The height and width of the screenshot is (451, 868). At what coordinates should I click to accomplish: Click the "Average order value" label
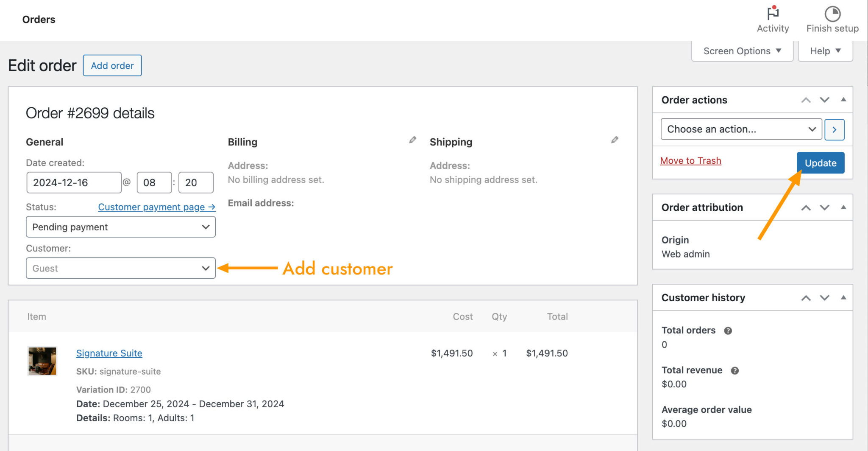(707, 410)
